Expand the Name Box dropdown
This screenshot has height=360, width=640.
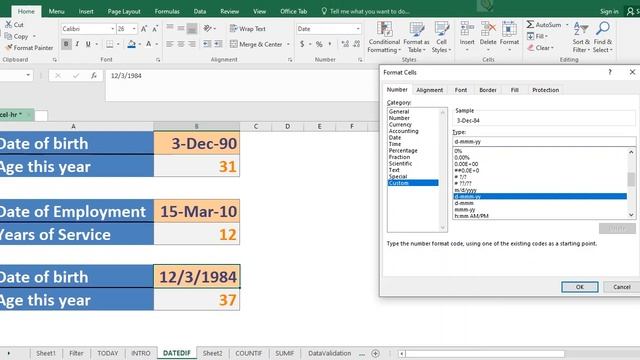[x=28, y=76]
